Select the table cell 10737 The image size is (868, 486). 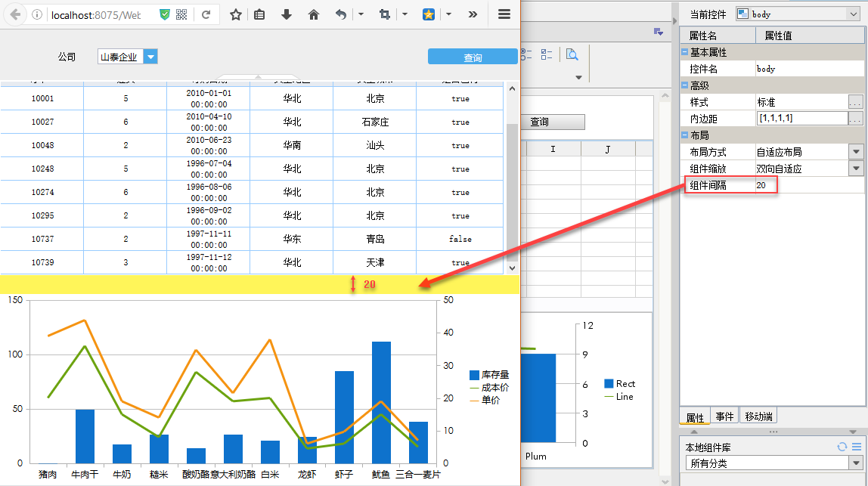coord(42,239)
